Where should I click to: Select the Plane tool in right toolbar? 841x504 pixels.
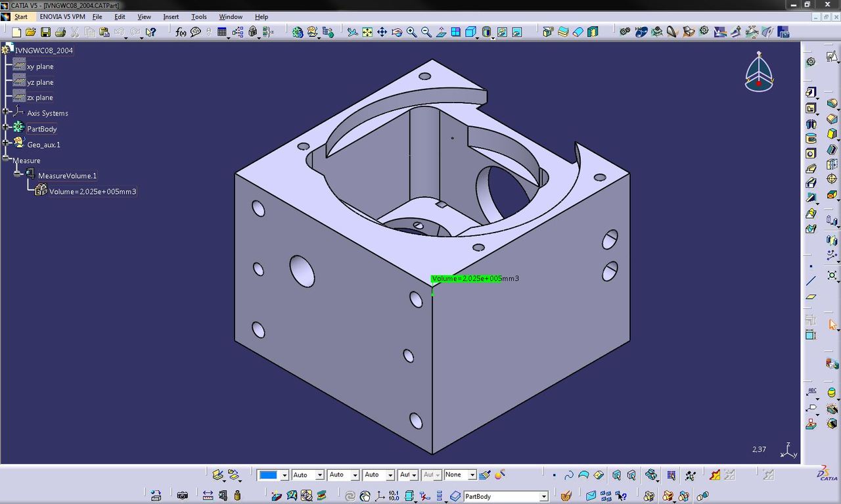tap(811, 297)
